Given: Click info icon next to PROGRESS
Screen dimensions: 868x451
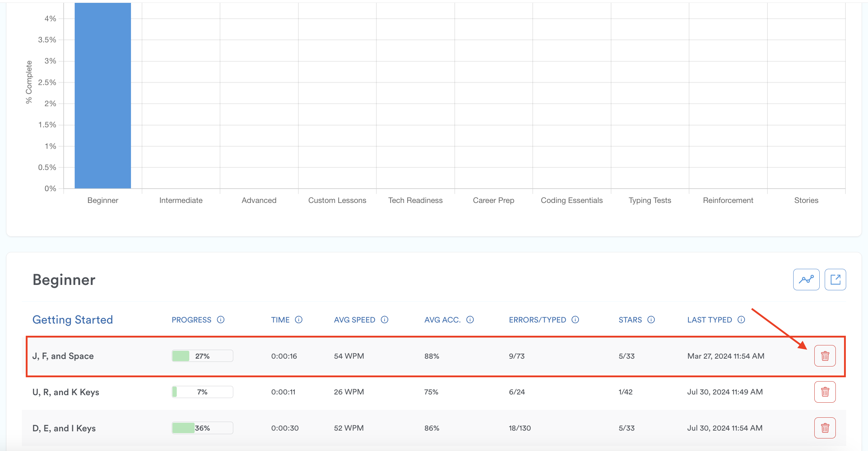Looking at the screenshot, I should pos(221,320).
